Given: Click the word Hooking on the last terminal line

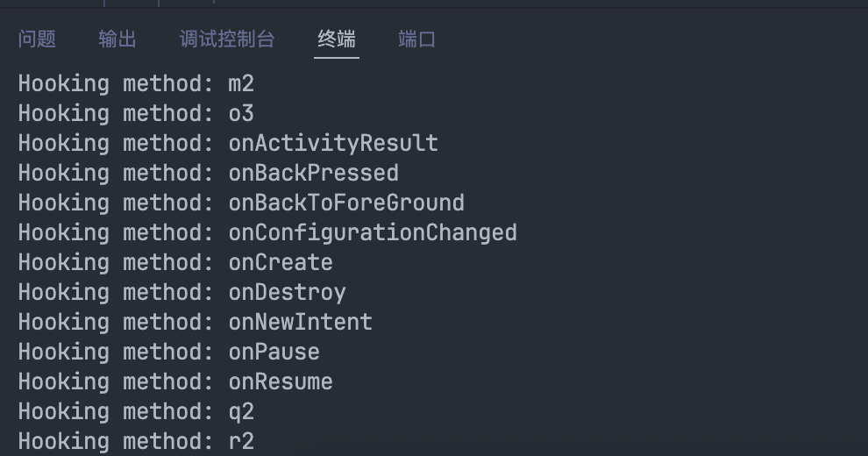Looking at the screenshot, I should [63, 441].
